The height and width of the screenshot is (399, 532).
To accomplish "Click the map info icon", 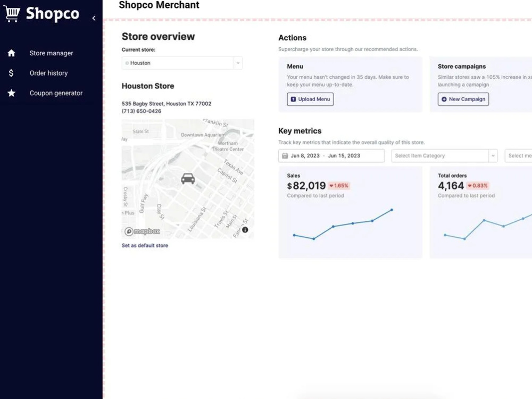I will pyautogui.click(x=245, y=230).
